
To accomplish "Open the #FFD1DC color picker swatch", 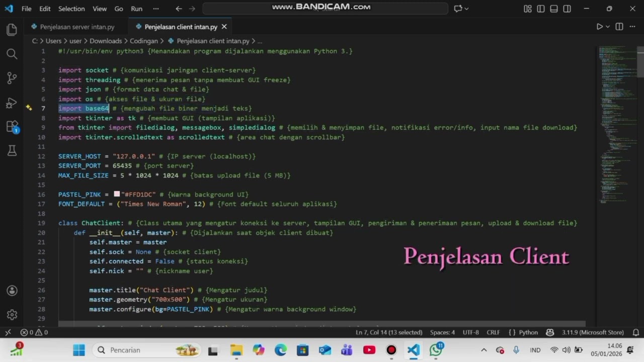I will 117,194.
